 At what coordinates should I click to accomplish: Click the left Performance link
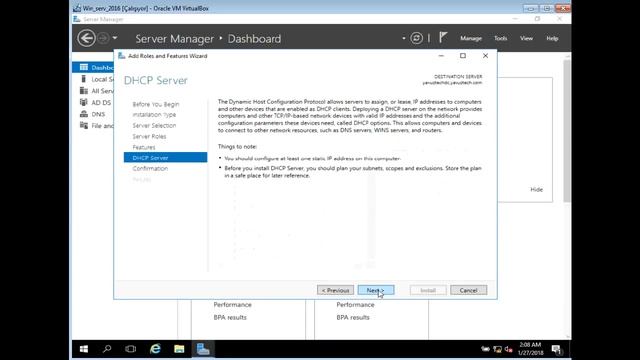(232, 304)
